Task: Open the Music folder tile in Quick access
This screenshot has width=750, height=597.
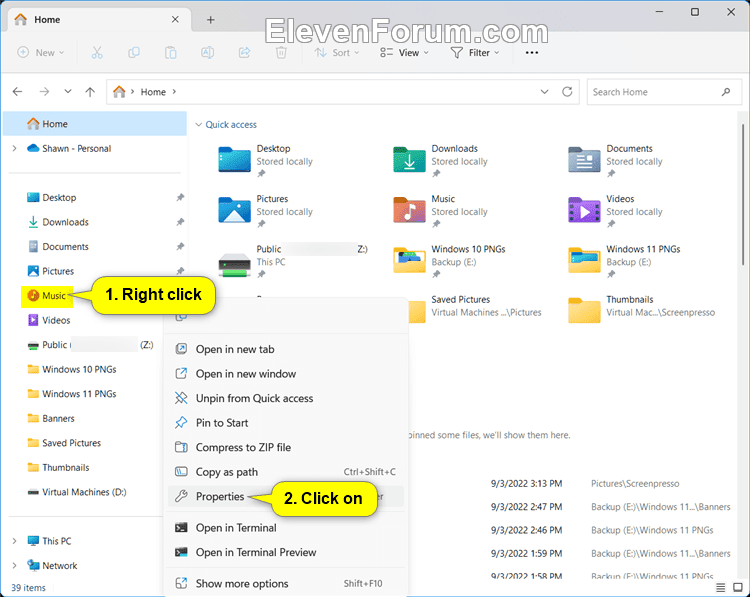Action: pyautogui.click(x=441, y=211)
